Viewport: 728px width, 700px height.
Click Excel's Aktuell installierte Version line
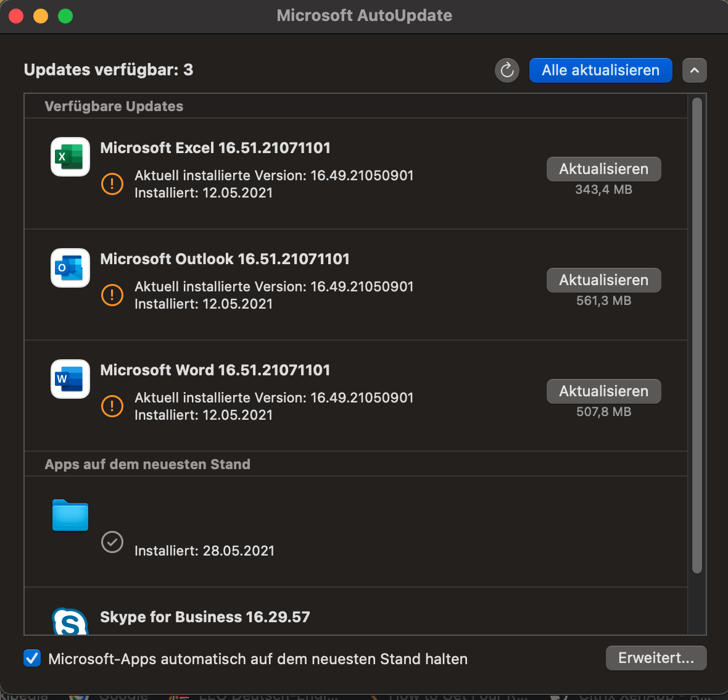[x=274, y=175]
